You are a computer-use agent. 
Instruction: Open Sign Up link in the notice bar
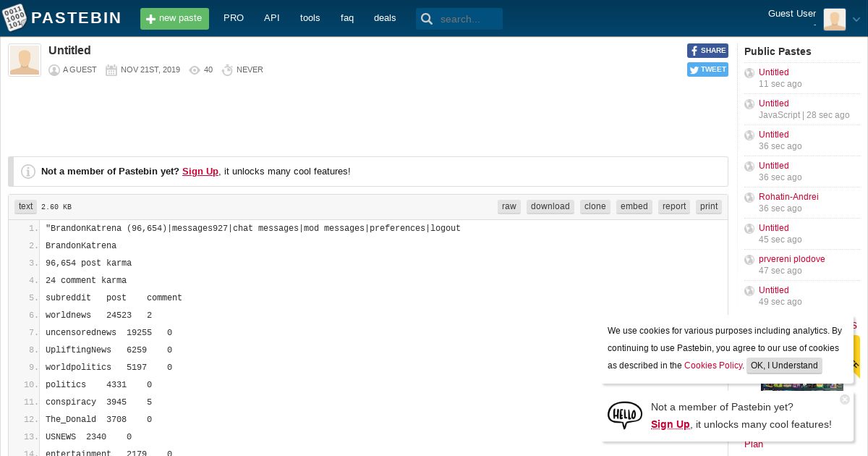click(200, 172)
